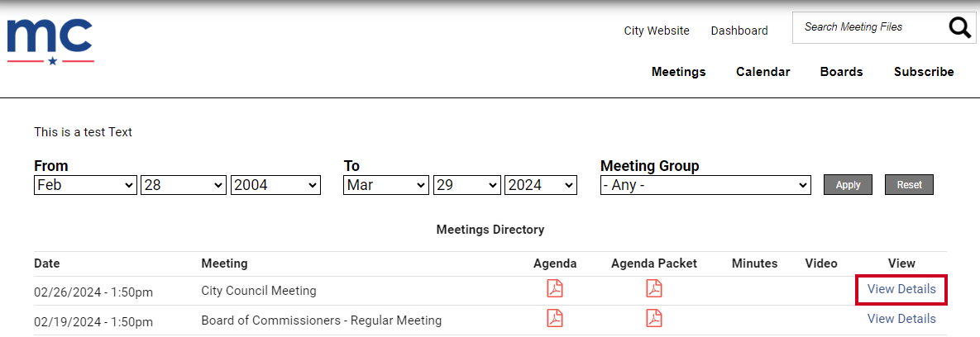The width and height of the screenshot is (980, 337).
Task: Expand the Meeting Group dropdown
Action: coord(705,185)
